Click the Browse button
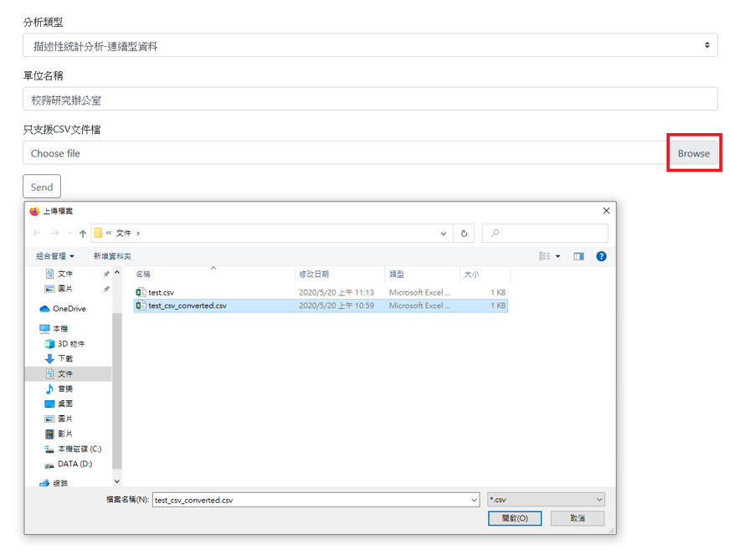This screenshot has width=729, height=560. coord(694,153)
